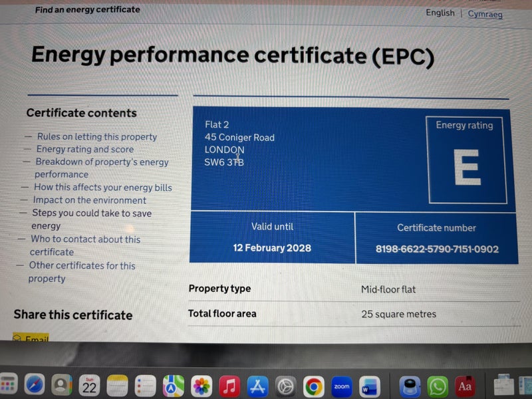The height and width of the screenshot is (399, 532).
Task: Launch Music app in dock
Action: click(x=229, y=384)
